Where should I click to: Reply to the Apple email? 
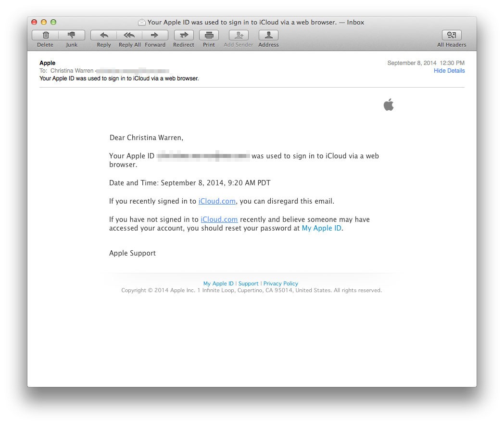click(104, 35)
